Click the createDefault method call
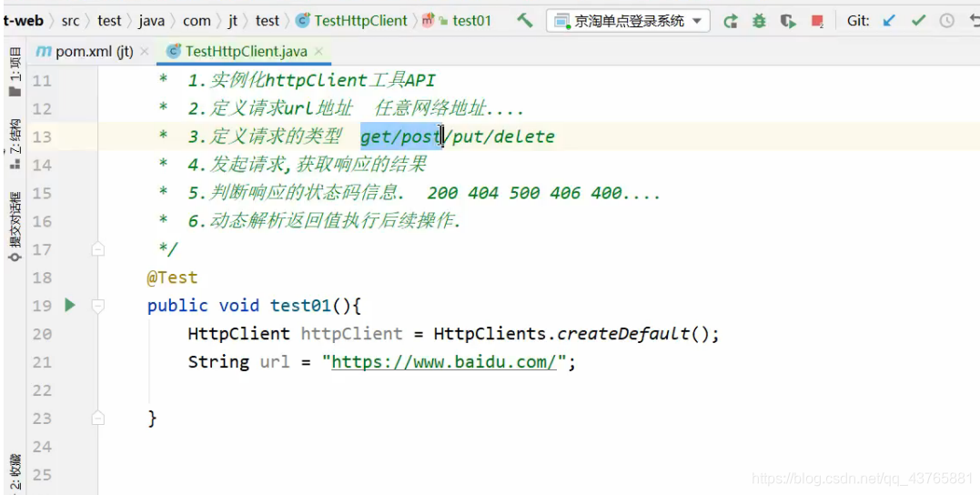980x495 pixels. click(622, 334)
